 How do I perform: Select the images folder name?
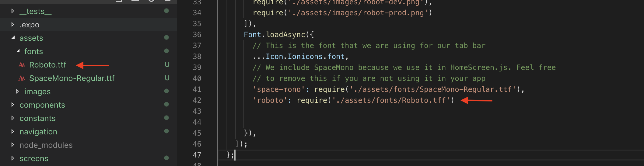click(x=37, y=92)
